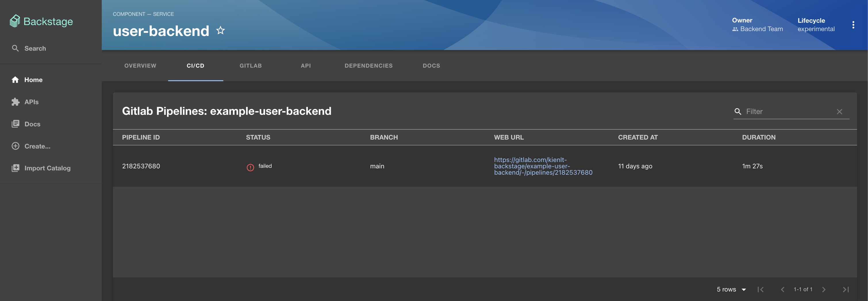Open the pipeline 2182537680 GitLab URL
This screenshot has width=868, height=301.
pyautogui.click(x=543, y=166)
